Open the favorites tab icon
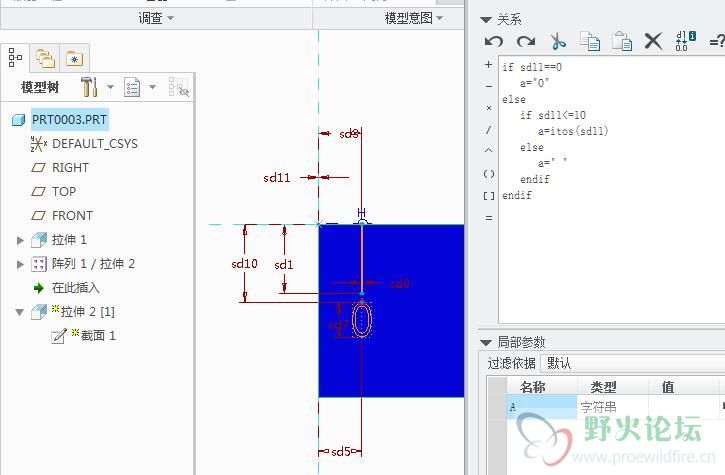The width and height of the screenshot is (725, 475). 74,59
